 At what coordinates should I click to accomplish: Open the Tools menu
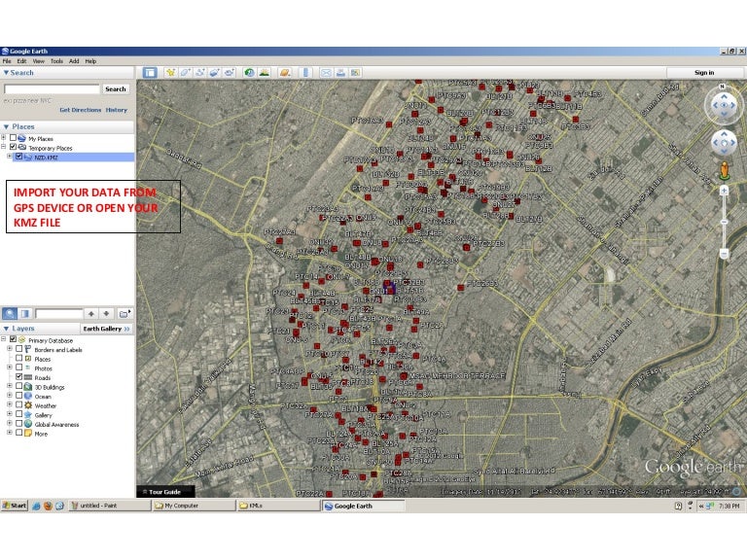(x=56, y=61)
